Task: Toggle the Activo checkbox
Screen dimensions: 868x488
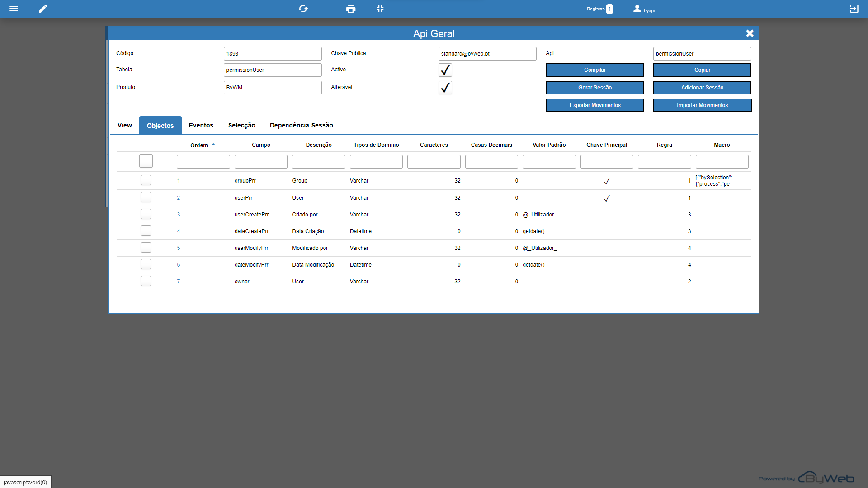Action: pos(445,70)
